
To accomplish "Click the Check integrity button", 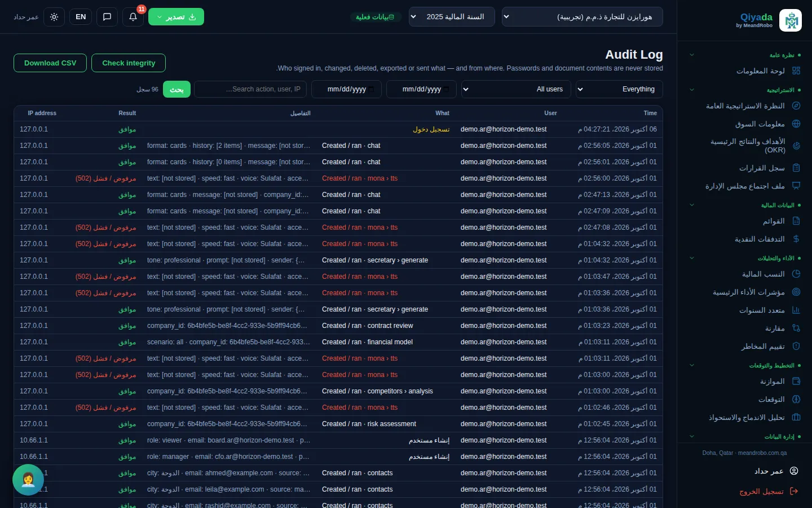I will (129, 63).
